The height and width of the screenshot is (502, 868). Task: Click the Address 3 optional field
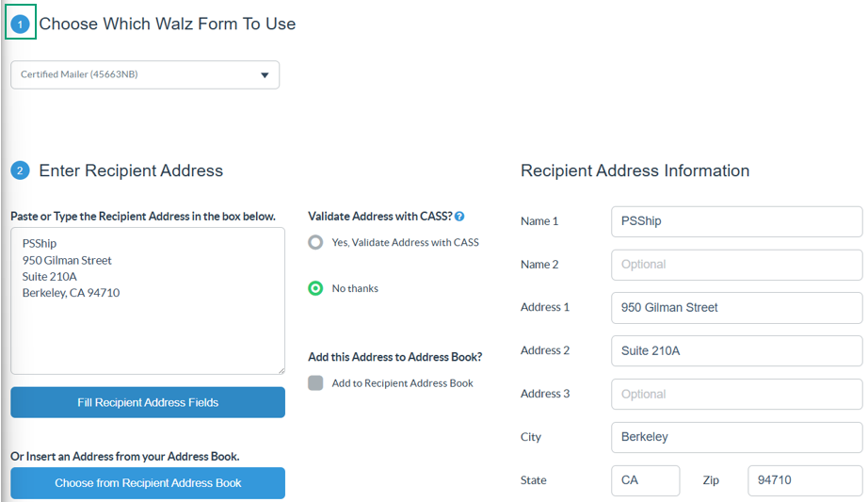coord(737,394)
